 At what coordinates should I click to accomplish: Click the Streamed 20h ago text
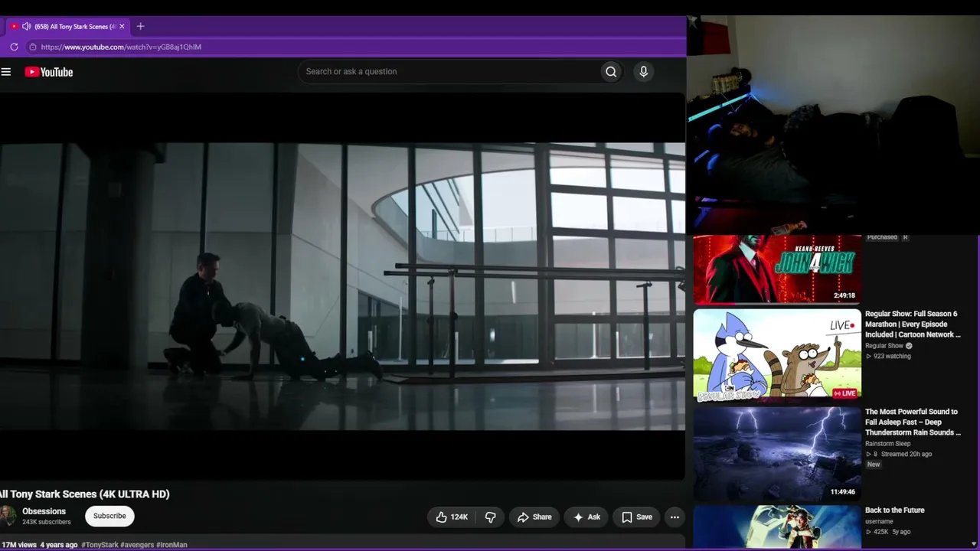tap(906, 455)
